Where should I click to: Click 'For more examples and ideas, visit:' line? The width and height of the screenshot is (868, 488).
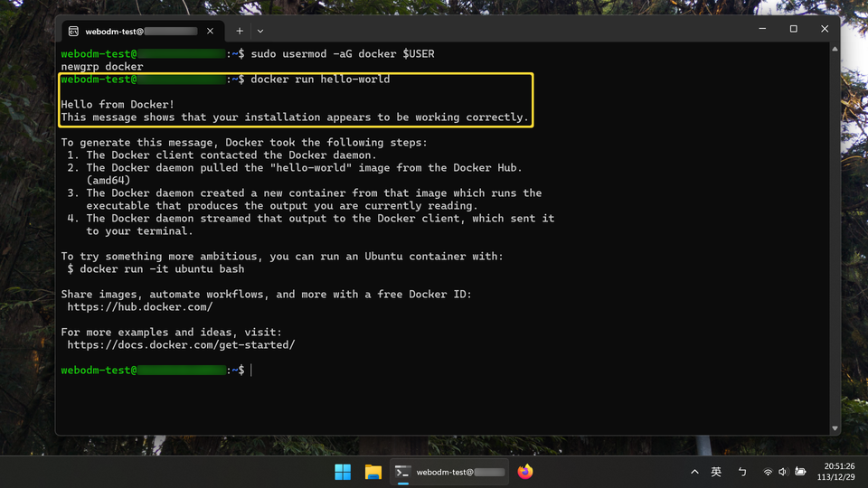pos(172,333)
